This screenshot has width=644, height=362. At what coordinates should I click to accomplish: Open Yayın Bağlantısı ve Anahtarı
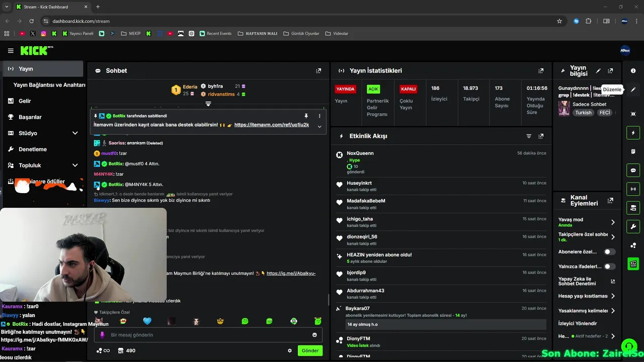49,85
